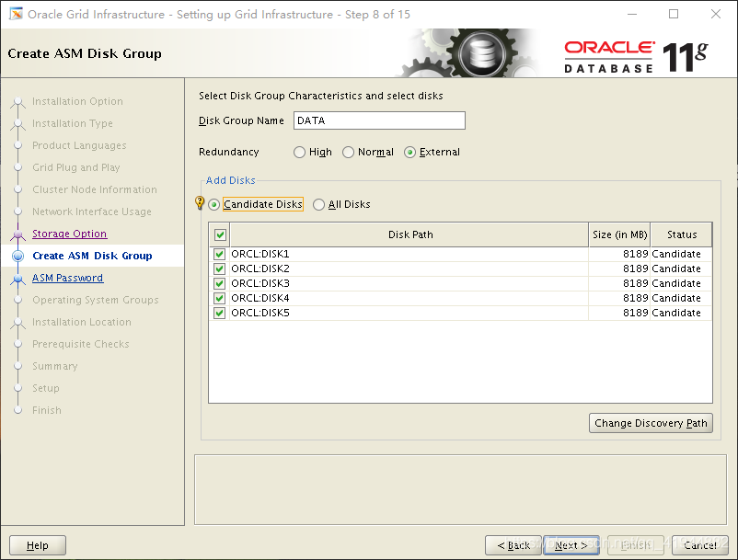Click the Cluster Node Information step
This screenshot has height=560, width=738.
(x=95, y=189)
